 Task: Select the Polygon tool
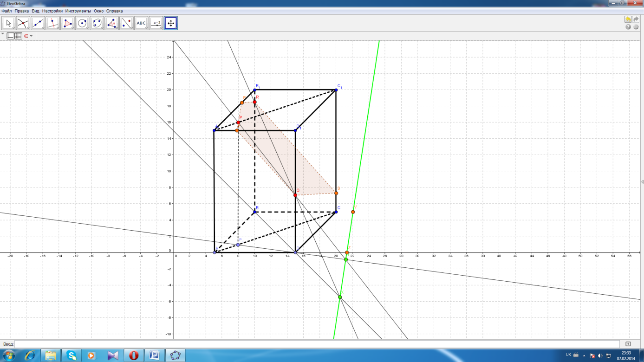(x=68, y=23)
